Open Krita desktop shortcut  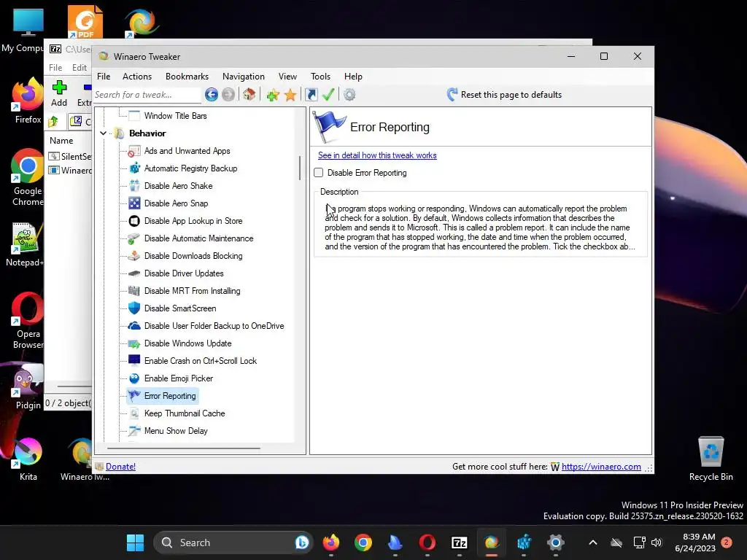click(x=28, y=459)
